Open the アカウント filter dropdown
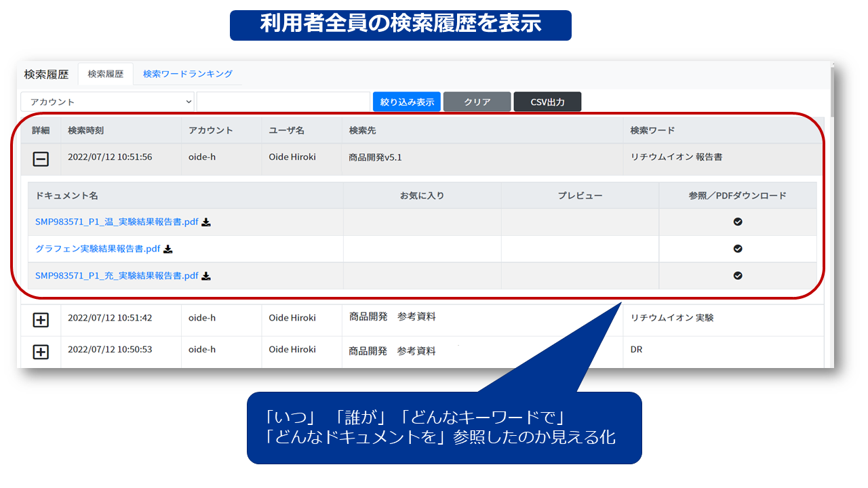This screenshot has height=488, width=868. coord(108,101)
